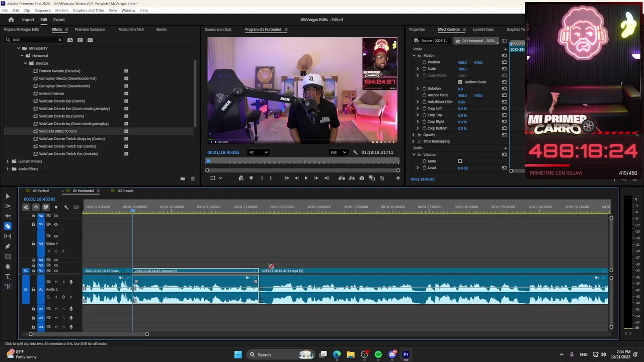
Task: Add marker in timeline panel
Action: click(x=56, y=207)
